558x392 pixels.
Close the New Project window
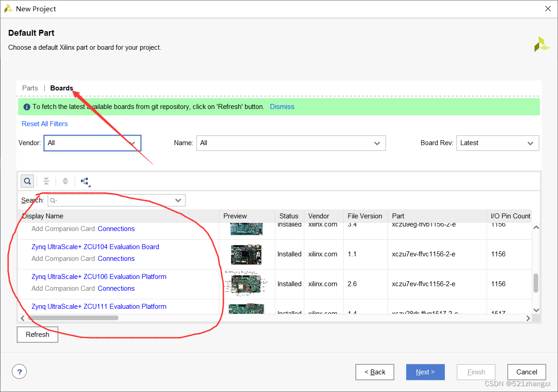tap(548, 9)
